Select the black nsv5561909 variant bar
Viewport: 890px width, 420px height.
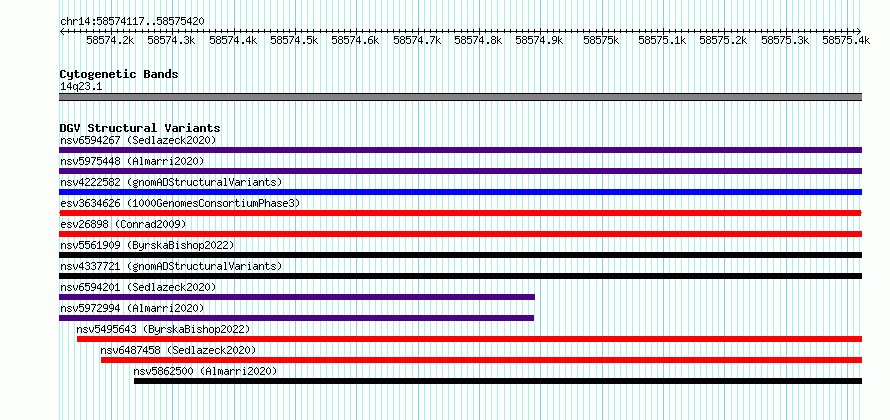460,255
